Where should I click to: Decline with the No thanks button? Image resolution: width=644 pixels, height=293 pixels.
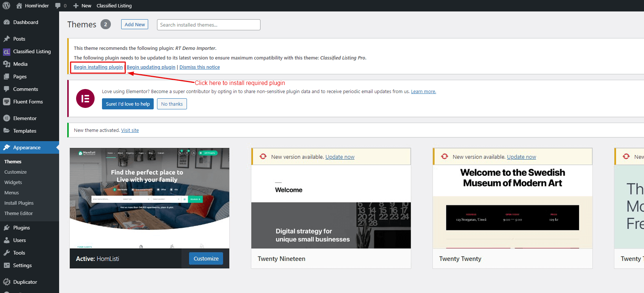pos(172,104)
